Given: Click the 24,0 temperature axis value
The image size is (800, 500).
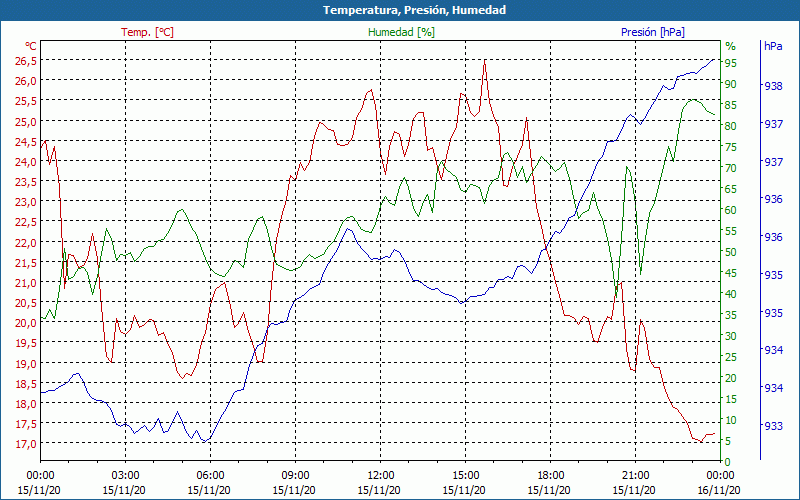Looking at the screenshot, I should [26, 162].
